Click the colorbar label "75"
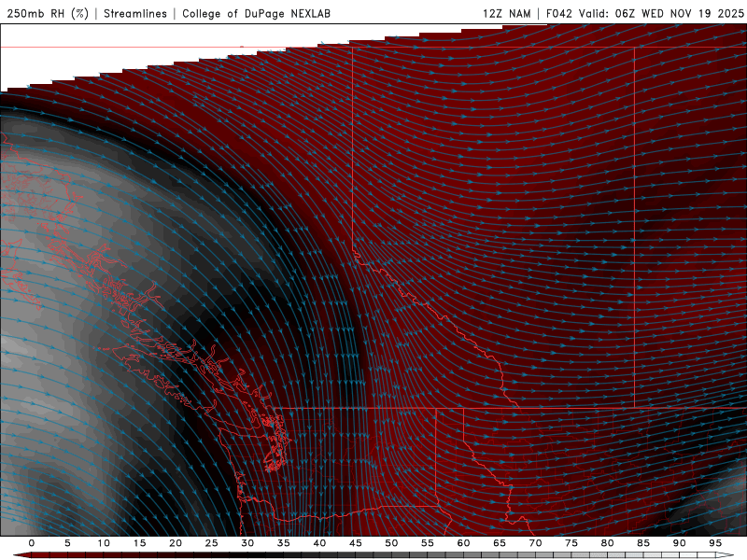 coord(571,543)
